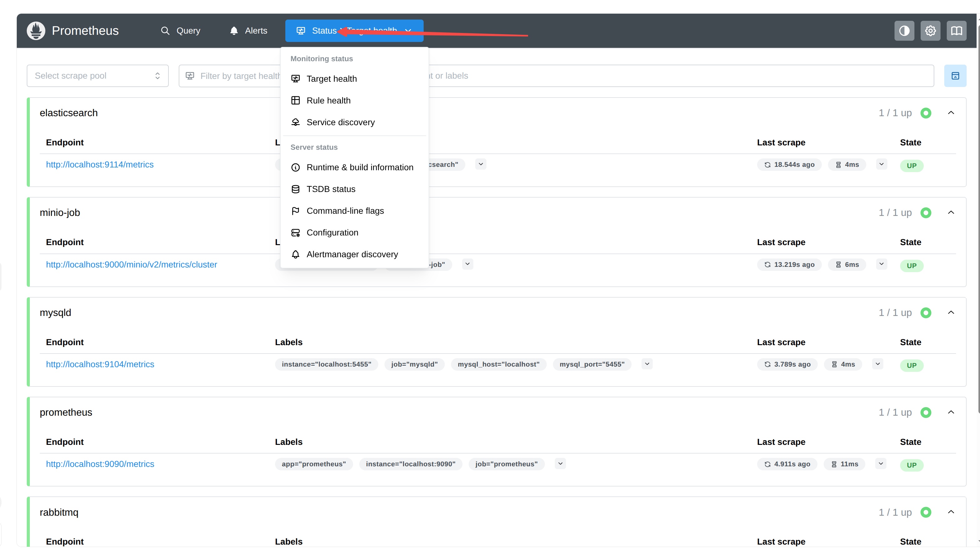Image resolution: width=980 pixels, height=557 pixels.
Task: Open the minio cluster metrics link
Action: 131,265
